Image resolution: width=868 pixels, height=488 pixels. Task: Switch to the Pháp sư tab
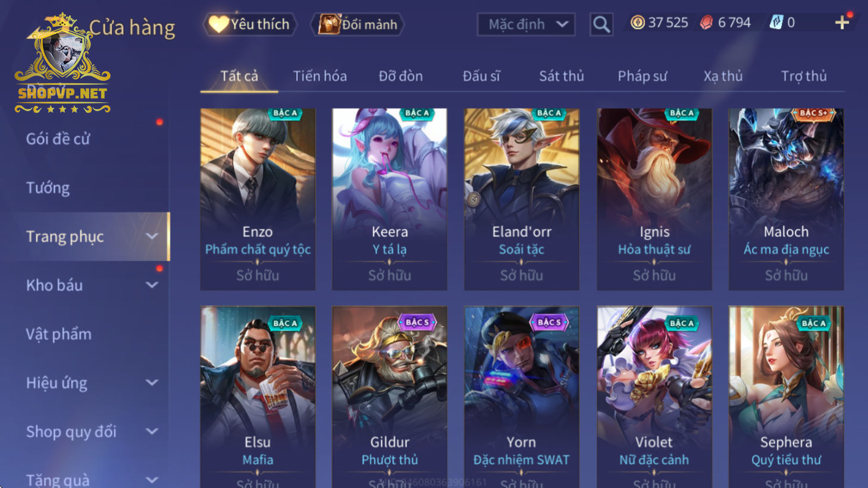point(642,76)
